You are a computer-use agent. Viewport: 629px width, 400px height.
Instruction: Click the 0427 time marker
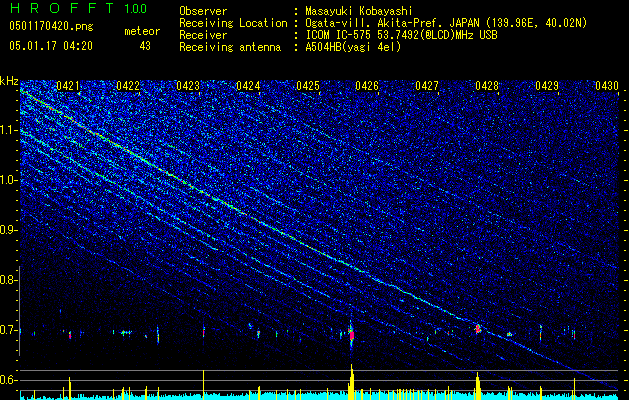coord(427,85)
